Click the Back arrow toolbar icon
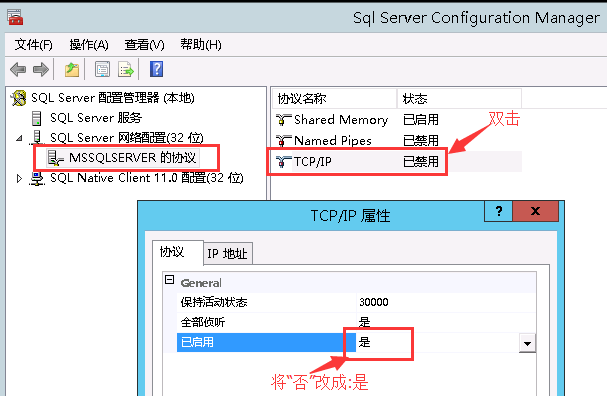This screenshot has width=607, height=396. (18, 70)
